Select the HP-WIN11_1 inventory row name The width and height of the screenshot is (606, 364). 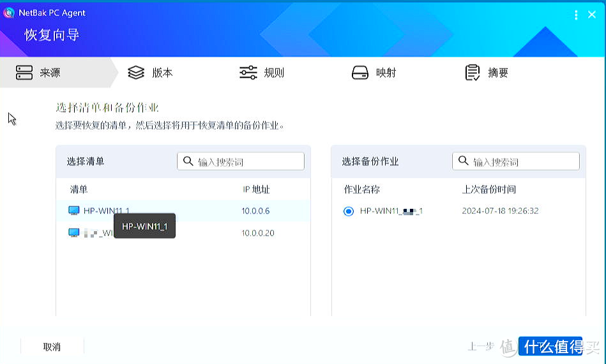pos(107,211)
